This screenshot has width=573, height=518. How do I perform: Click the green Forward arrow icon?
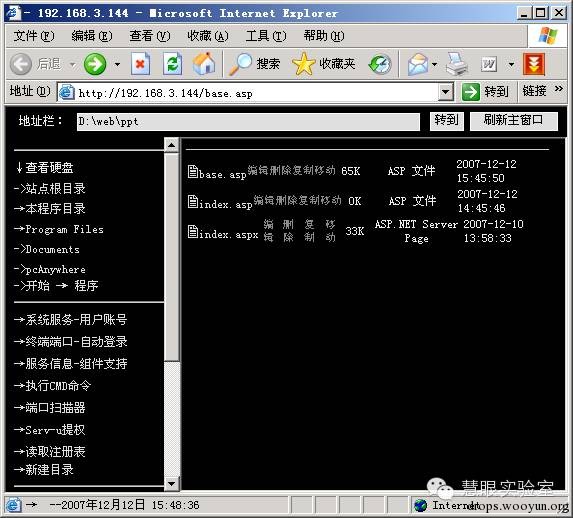click(x=95, y=64)
